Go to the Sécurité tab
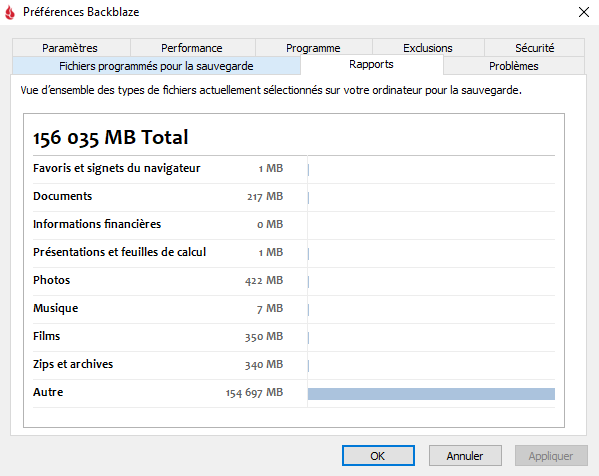599x476 pixels. pos(534,48)
